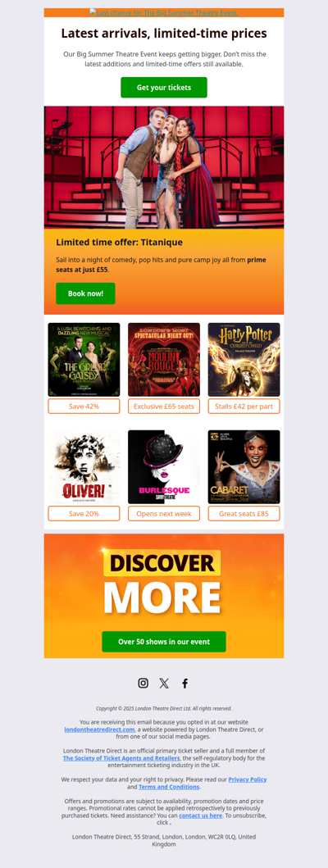This screenshot has height=868, width=328.
Task: Open the Moulin Rouge poster thumbnail
Action: coord(164,360)
